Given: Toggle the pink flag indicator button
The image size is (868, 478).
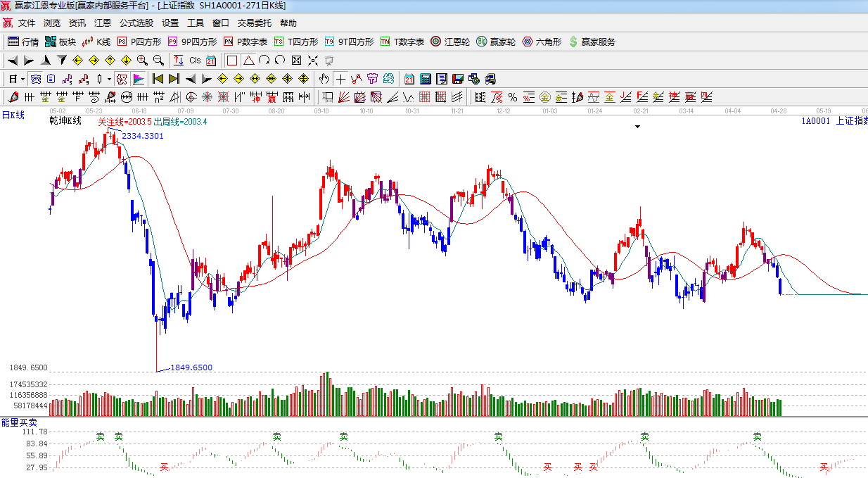Looking at the screenshot, I should click(x=139, y=79).
